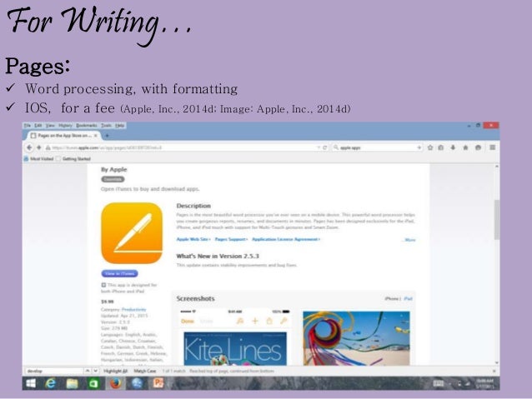Click the View in iTunes button
This screenshot has width=532, height=399.
(119, 273)
